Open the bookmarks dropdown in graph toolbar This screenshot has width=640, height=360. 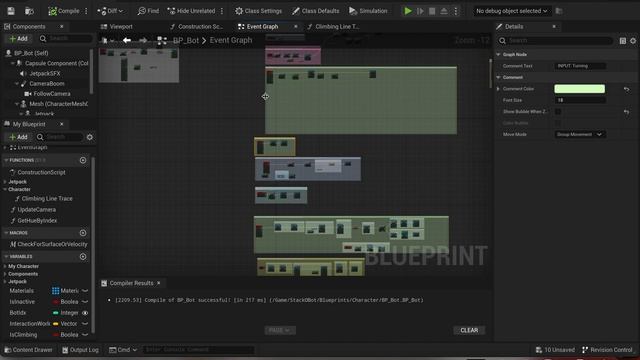click(108, 40)
